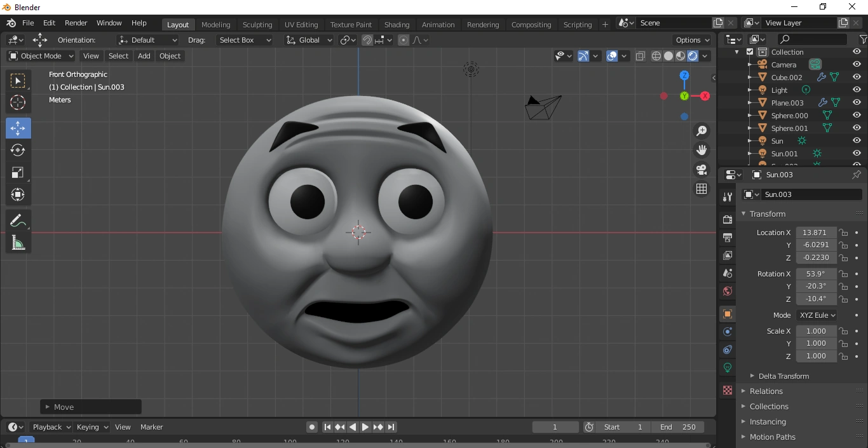This screenshot has height=448, width=868.
Task: Select the Scale tool in the toolbar
Action: [18, 173]
